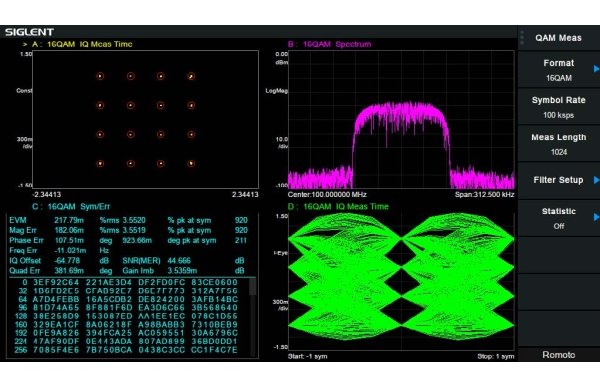This screenshot has width=600, height=390.
Task: Open the Filter Setup softkey
Action: [x=558, y=180]
